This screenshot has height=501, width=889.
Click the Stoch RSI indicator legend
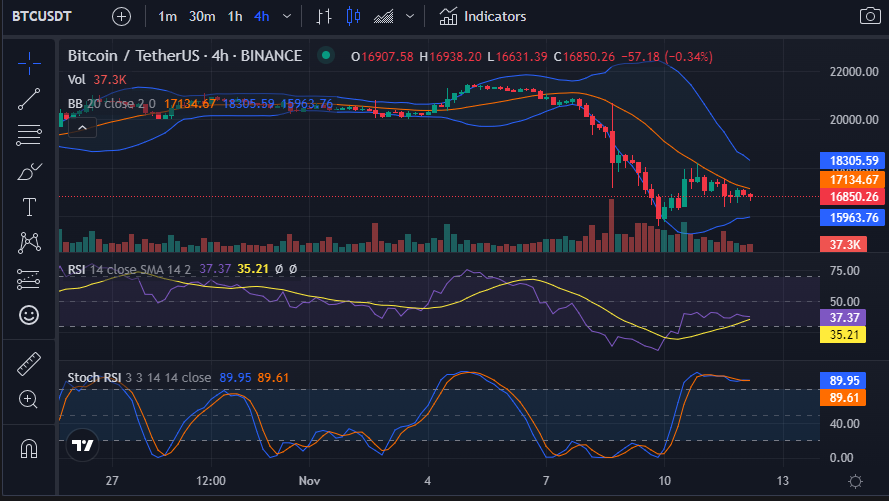click(x=96, y=377)
